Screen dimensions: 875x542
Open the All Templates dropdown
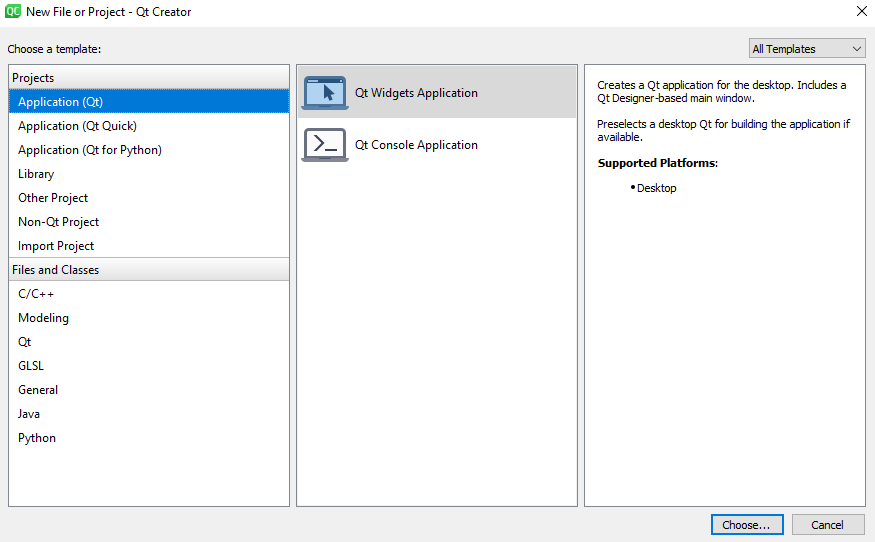coord(807,49)
